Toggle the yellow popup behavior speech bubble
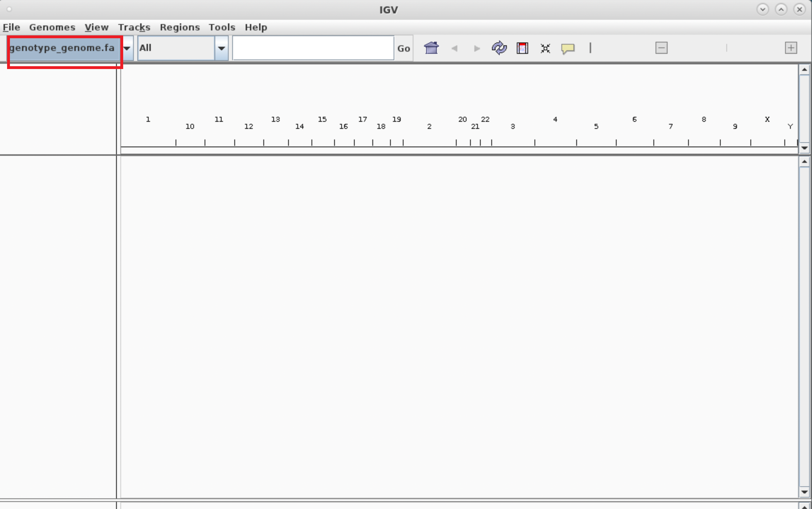The width and height of the screenshot is (812, 509). tap(568, 48)
